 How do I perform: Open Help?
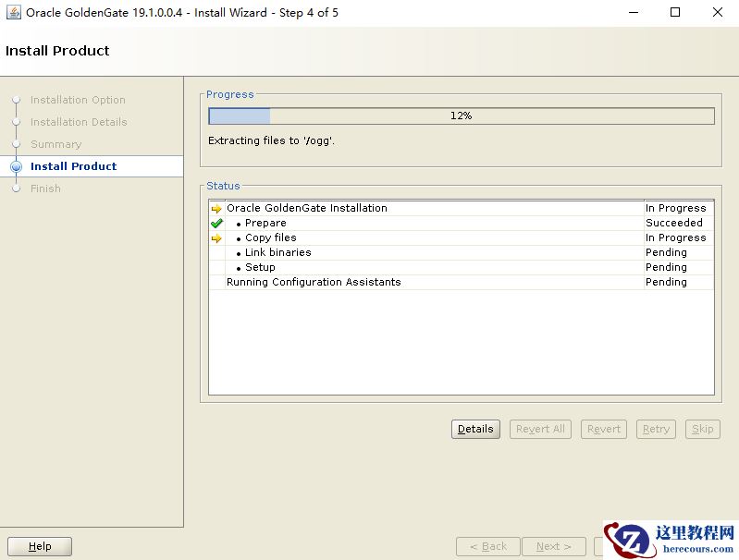[40, 546]
